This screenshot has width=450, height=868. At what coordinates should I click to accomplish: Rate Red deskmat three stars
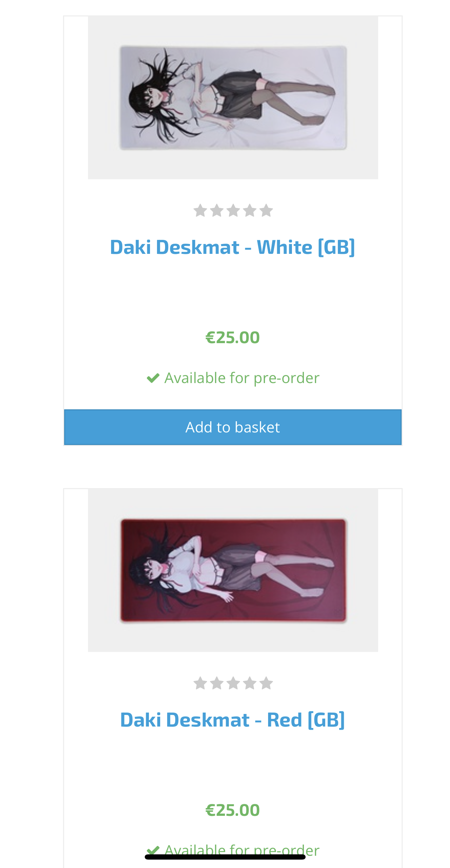(233, 683)
